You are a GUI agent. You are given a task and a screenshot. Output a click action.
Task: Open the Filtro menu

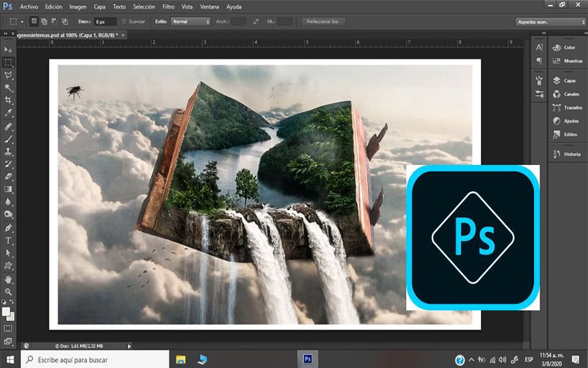(168, 7)
